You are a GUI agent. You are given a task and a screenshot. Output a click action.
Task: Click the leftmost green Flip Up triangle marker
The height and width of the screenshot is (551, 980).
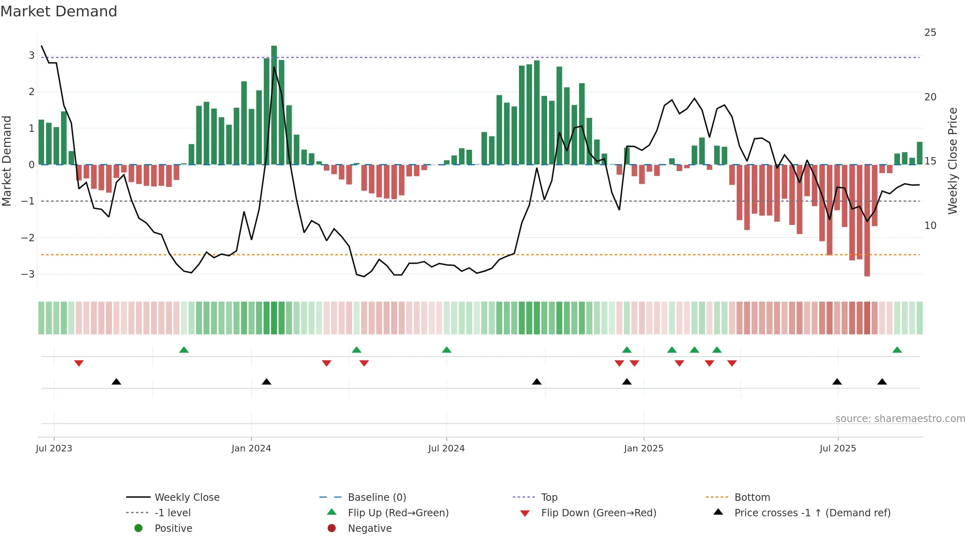coord(184,350)
